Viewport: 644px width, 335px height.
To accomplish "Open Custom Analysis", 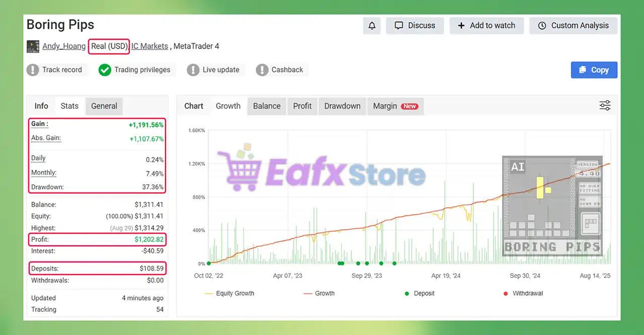I will click(573, 26).
